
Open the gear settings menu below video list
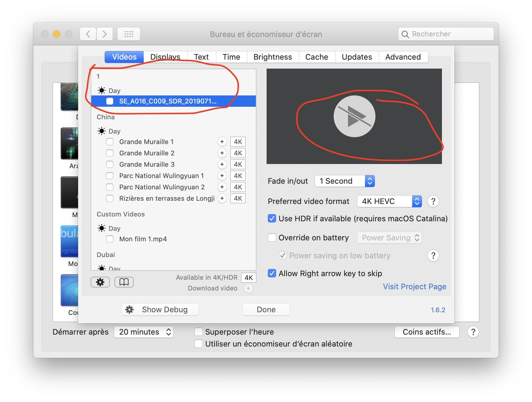coord(100,282)
